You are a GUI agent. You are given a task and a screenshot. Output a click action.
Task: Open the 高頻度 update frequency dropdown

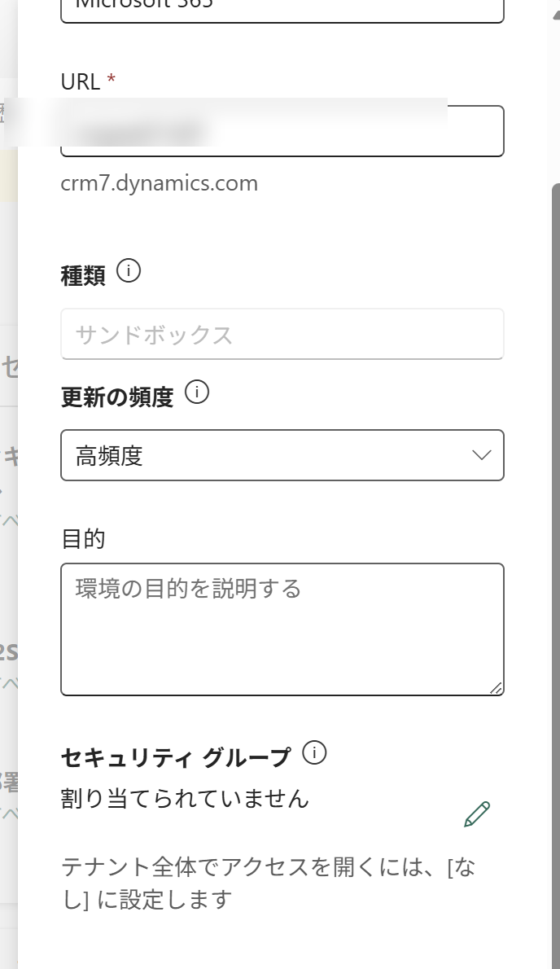click(282, 455)
